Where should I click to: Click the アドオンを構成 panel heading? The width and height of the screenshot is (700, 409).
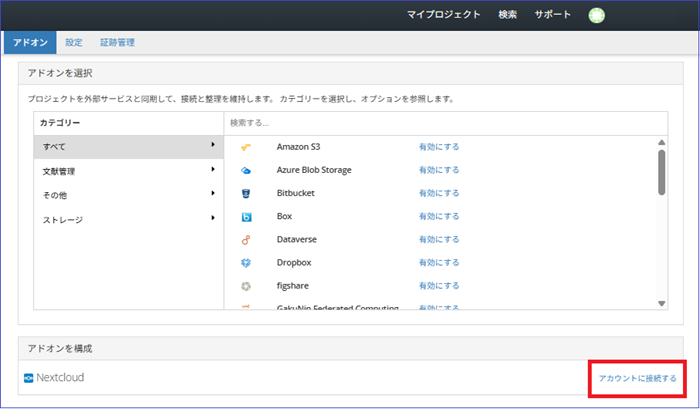tap(60, 349)
